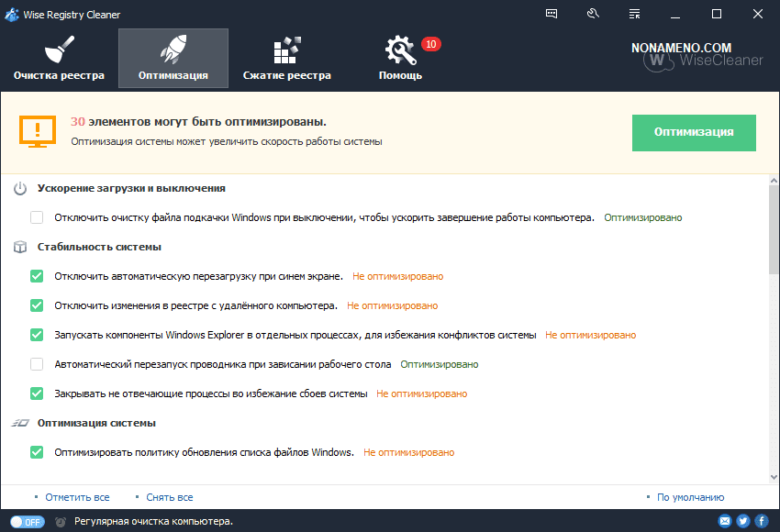Switch to the 'Очистка реестра' tab
The height and width of the screenshot is (532, 780).
[59, 58]
